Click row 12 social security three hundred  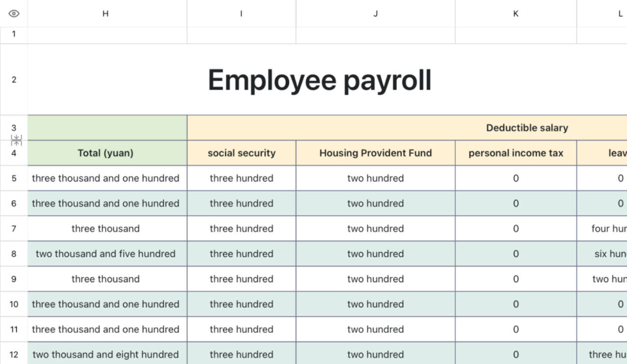pos(241,354)
